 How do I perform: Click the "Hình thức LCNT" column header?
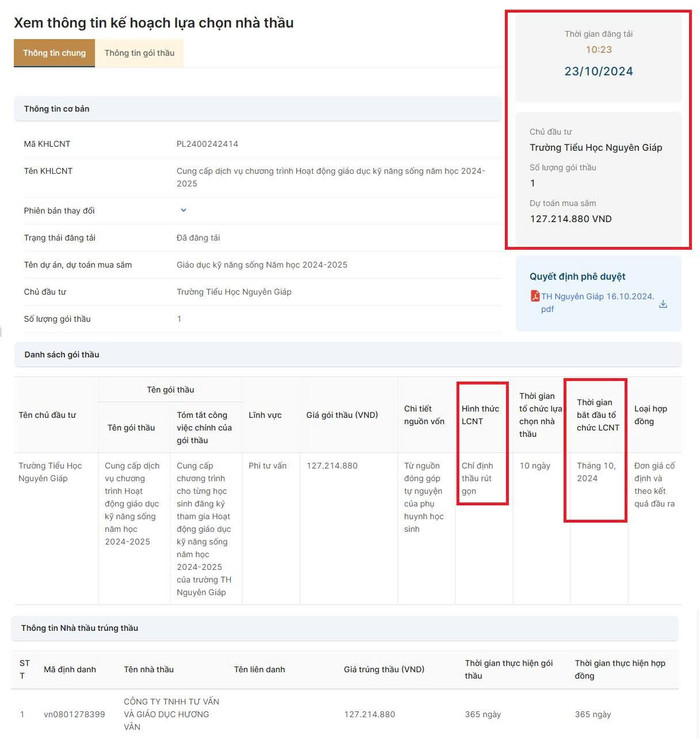pos(481,415)
